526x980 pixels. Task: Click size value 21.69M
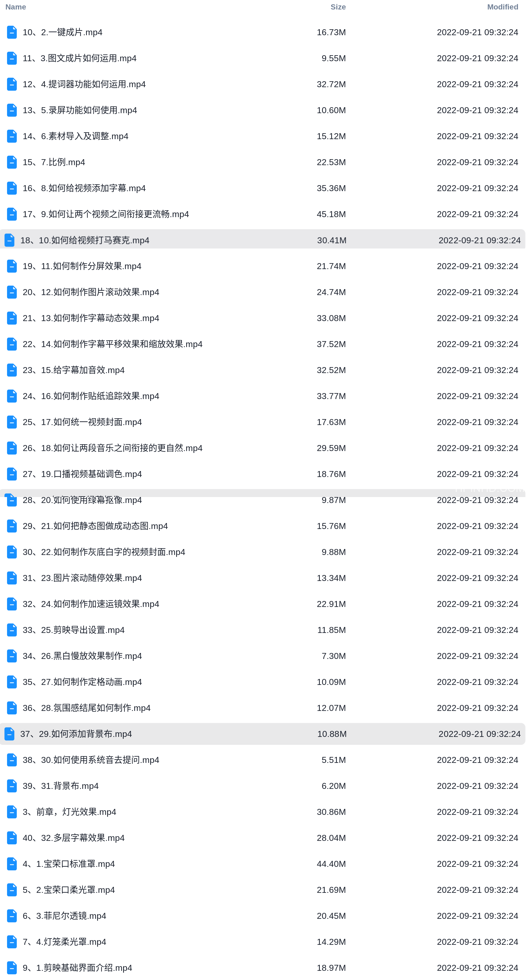click(331, 890)
